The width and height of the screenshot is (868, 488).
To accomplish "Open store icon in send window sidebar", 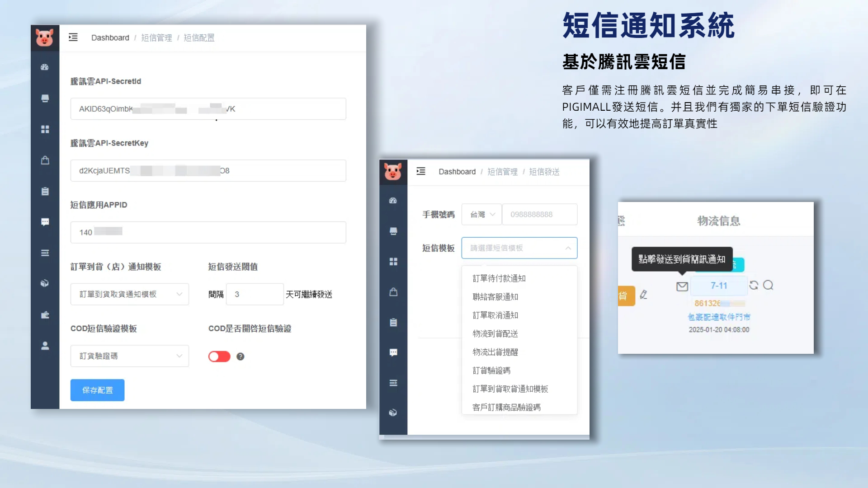I will click(393, 231).
